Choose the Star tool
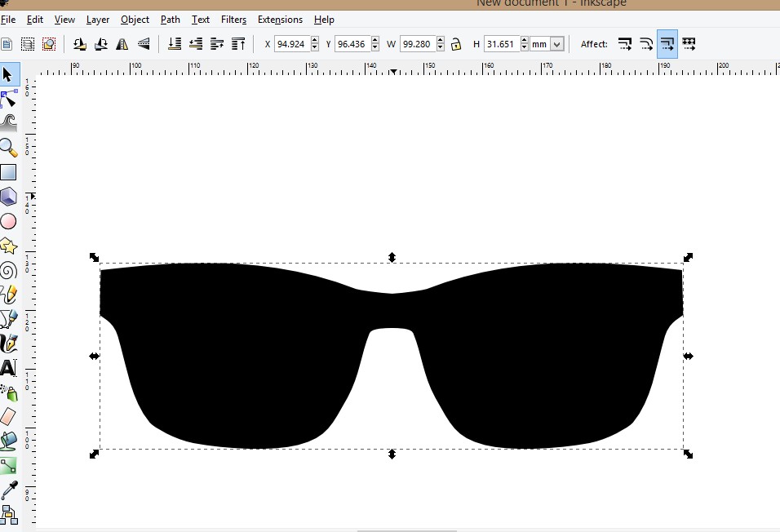The image size is (780, 532). click(x=11, y=246)
